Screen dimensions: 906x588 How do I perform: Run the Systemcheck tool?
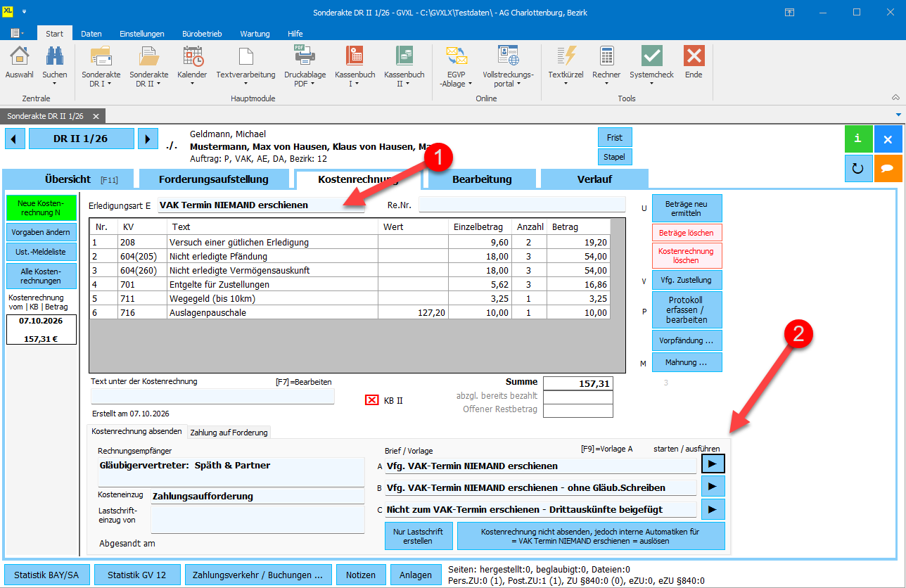[651, 65]
